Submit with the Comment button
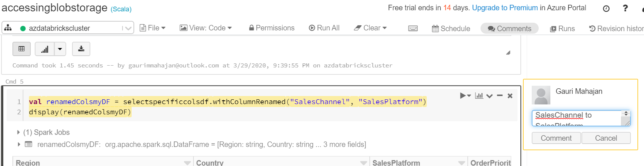Image resolution: width=644 pixels, height=166 pixels. point(556,138)
